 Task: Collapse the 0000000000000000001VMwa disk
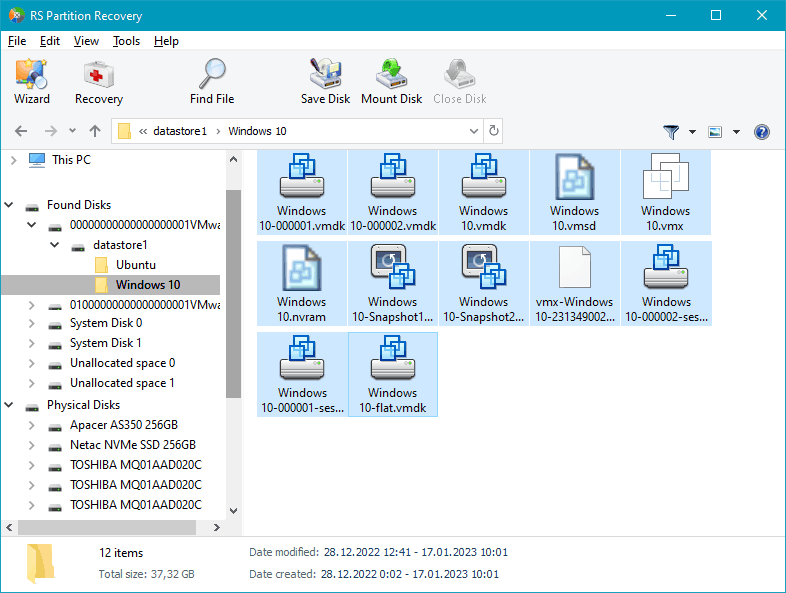pos(32,225)
